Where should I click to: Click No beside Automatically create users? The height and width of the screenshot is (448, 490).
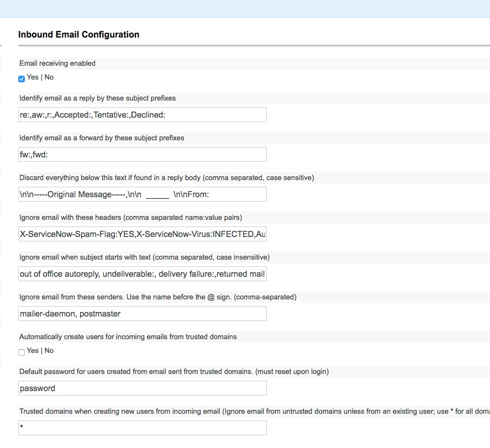click(49, 351)
